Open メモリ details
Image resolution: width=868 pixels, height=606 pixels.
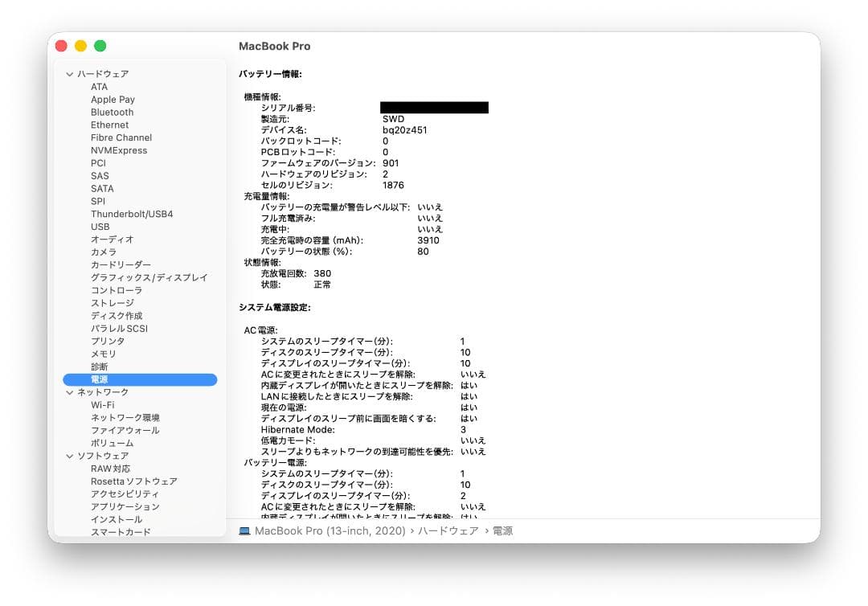click(102, 354)
